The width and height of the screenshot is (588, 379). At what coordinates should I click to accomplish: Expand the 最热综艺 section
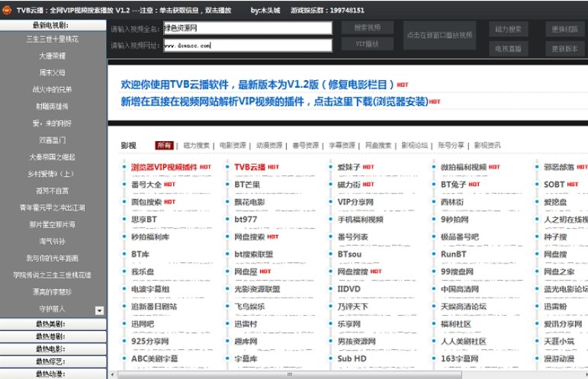point(53,361)
